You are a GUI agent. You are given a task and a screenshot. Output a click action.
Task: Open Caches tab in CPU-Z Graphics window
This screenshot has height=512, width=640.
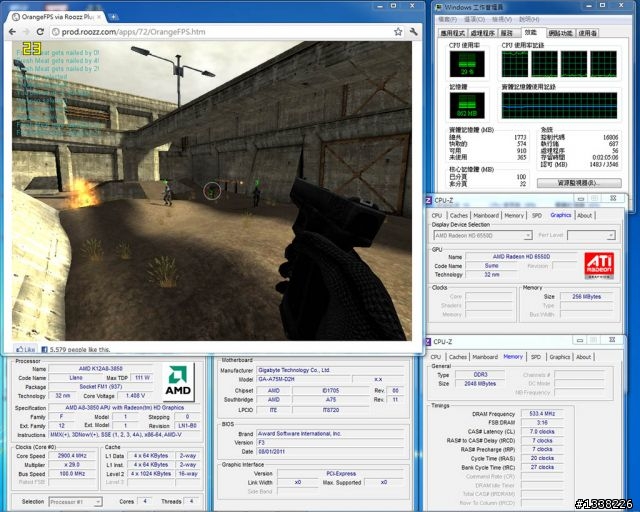coord(459,215)
